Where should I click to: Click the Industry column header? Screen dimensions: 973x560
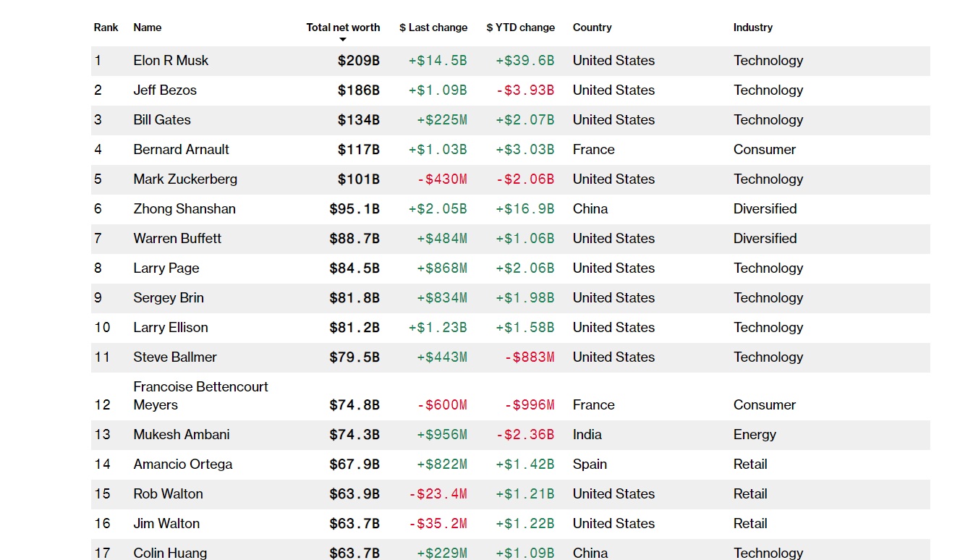(752, 27)
